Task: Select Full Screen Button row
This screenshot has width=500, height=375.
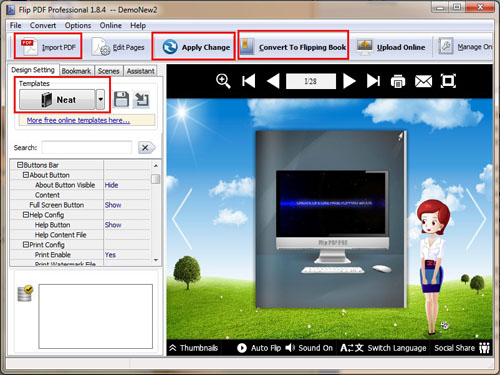Action: pos(80,205)
